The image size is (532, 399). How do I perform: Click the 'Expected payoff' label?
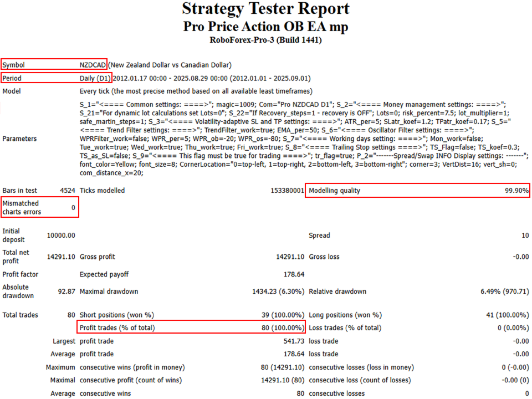[x=104, y=274]
